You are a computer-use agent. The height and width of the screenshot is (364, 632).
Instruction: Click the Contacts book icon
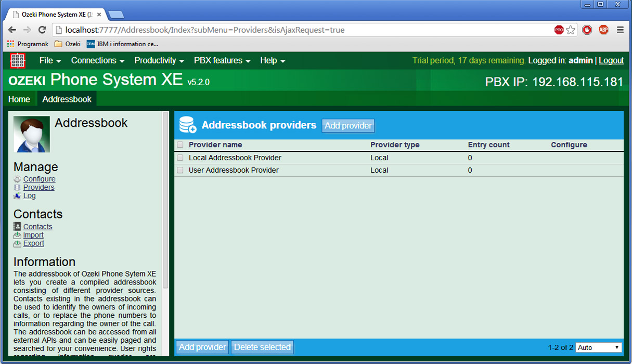18,227
